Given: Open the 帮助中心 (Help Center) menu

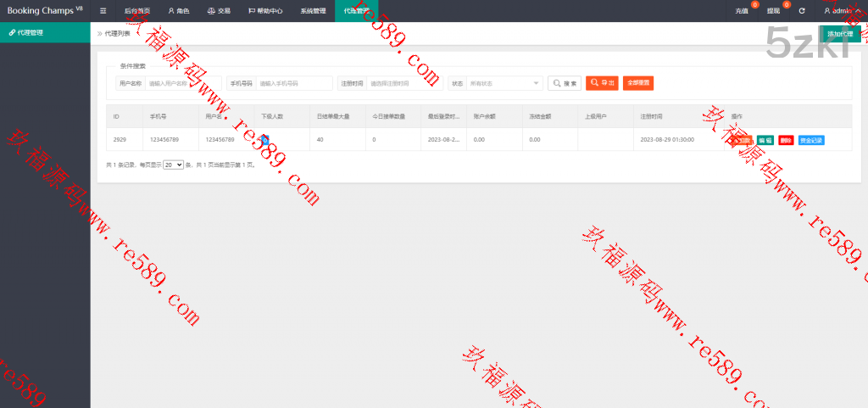Looking at the screenshot, I should click(x=265, y=11).
